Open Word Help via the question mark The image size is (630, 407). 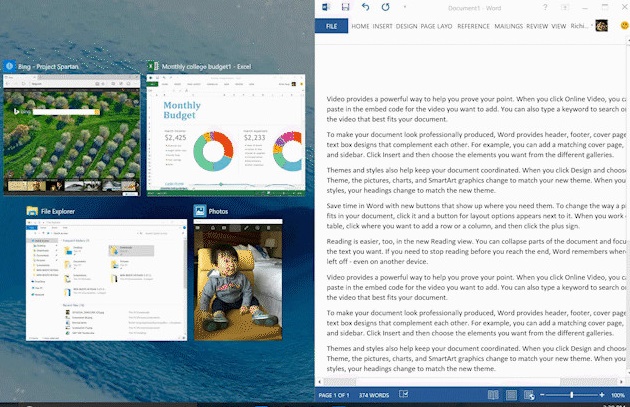click(545, 7)
